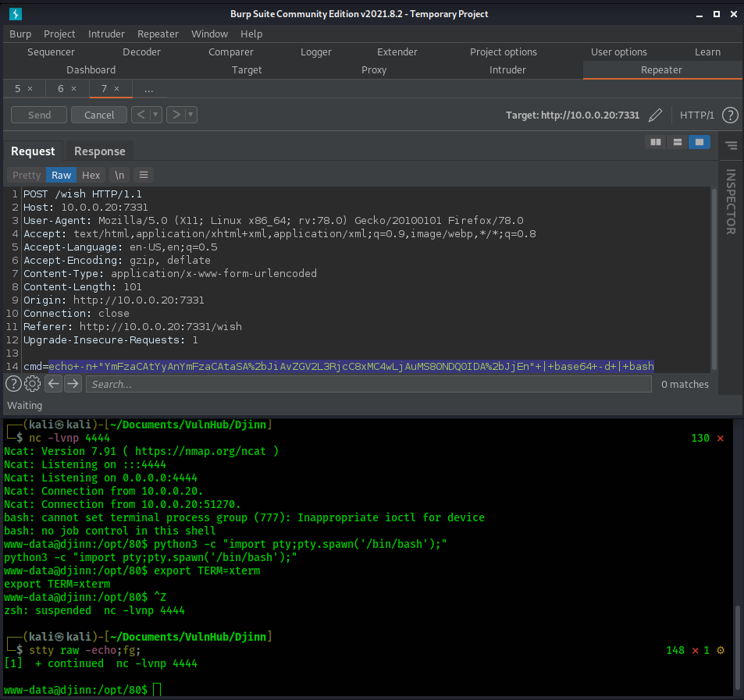Open the Learn tab
Viewport: 744px width, 700px height.
(707, 52)
